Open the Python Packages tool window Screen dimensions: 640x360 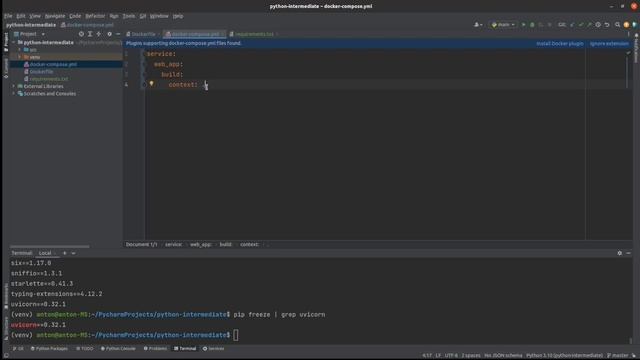tap(49, 349)
